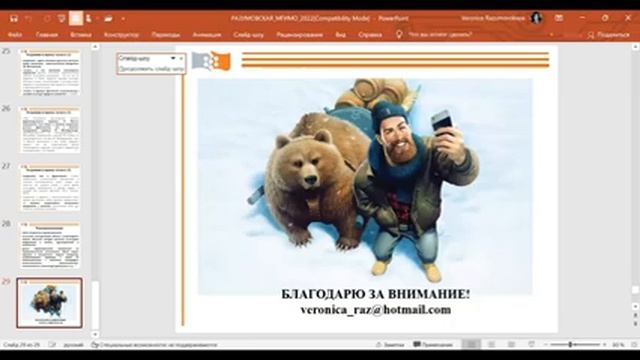Screen dimensions: 640x360
Task: Undo the last action
Action: tap(29, 19)
